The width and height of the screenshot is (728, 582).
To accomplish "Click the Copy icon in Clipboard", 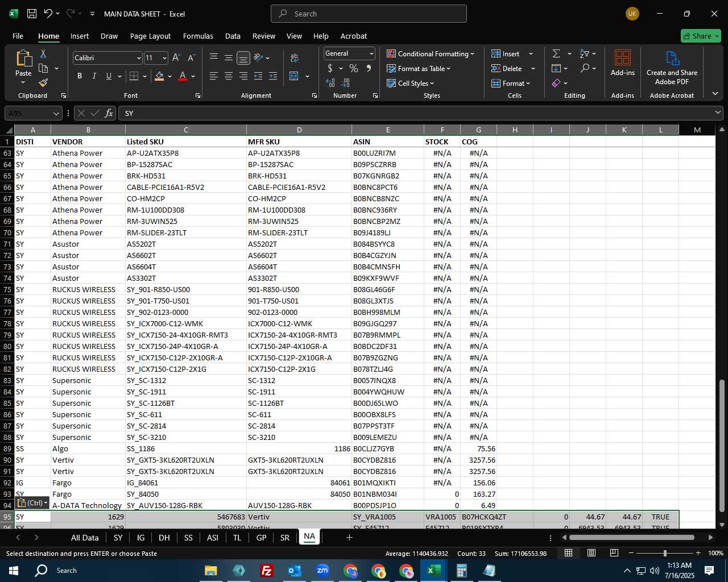I will pyautogui.click(x=43, y=68).
